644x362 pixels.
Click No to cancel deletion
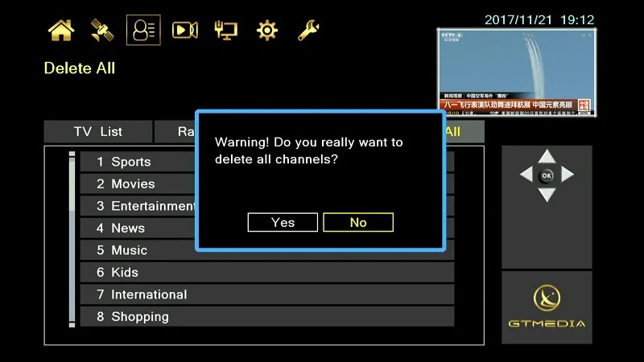pos(358,222)
